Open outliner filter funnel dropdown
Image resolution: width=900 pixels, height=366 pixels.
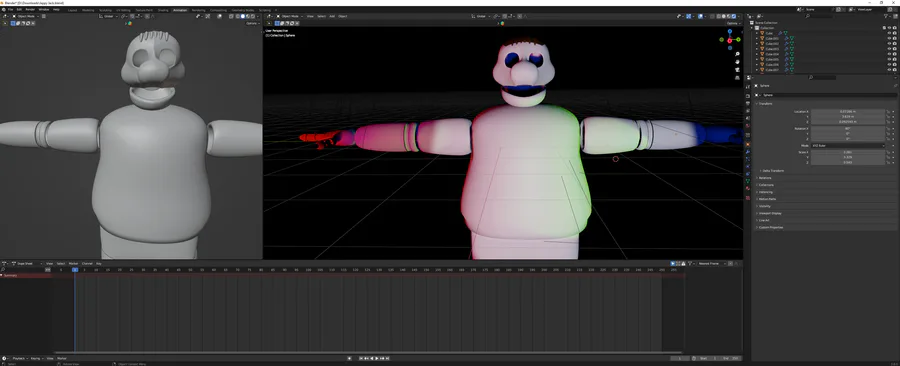tap(887, 16)
